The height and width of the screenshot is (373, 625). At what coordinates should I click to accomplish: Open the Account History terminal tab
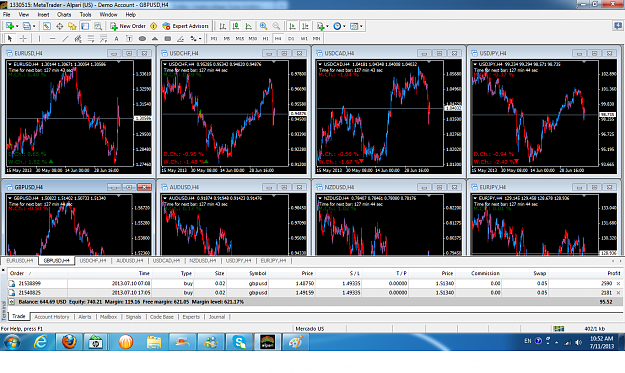pyautogui.click(x=52, y=317)
